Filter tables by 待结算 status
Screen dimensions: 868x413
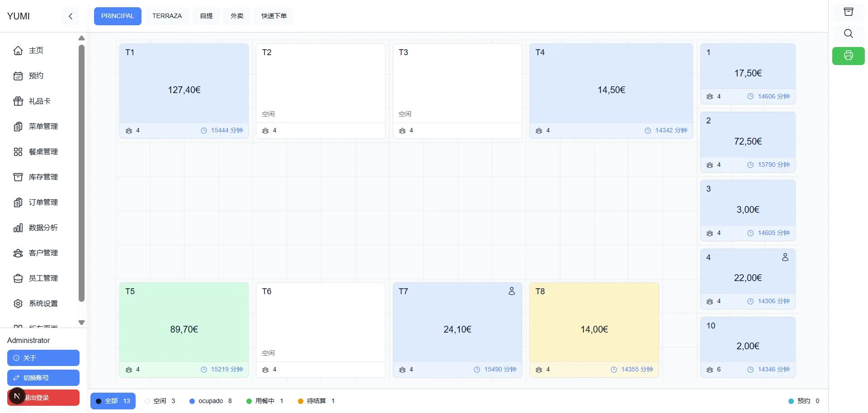[x=316, y=401]
